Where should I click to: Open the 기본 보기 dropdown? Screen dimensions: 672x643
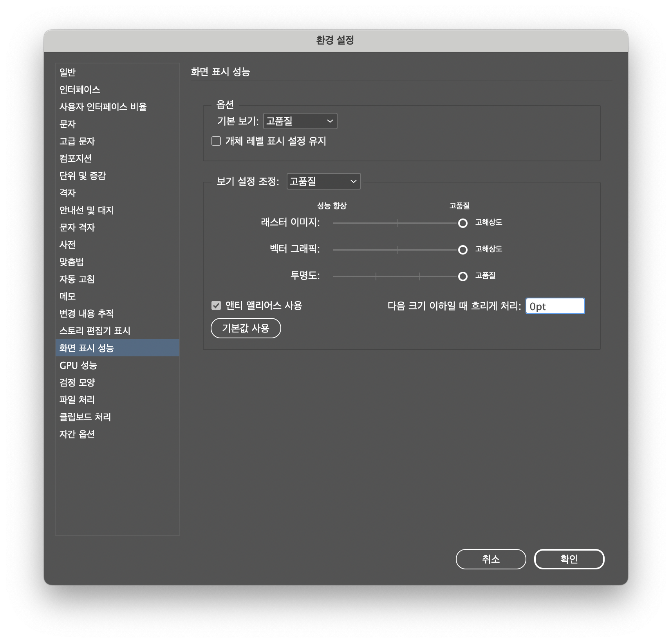(x=300, y=121)
